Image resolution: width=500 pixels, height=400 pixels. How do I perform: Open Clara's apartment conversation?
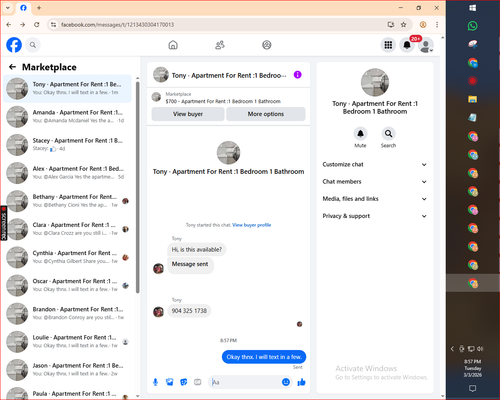[x=68, y=229]
